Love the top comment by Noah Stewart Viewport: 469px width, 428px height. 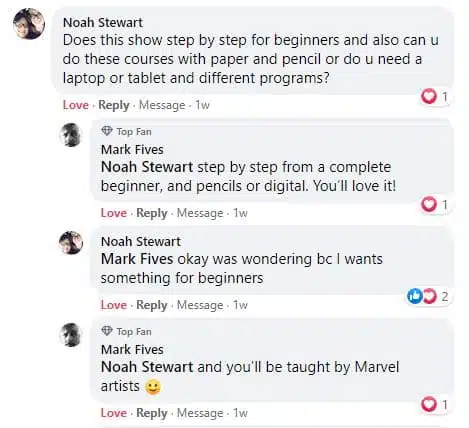[x=76, y=105]
